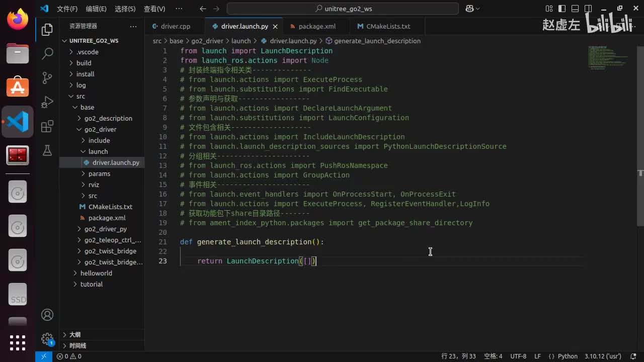
Task: Open the 文件(F) menu
Action: (x=67, y=9)
